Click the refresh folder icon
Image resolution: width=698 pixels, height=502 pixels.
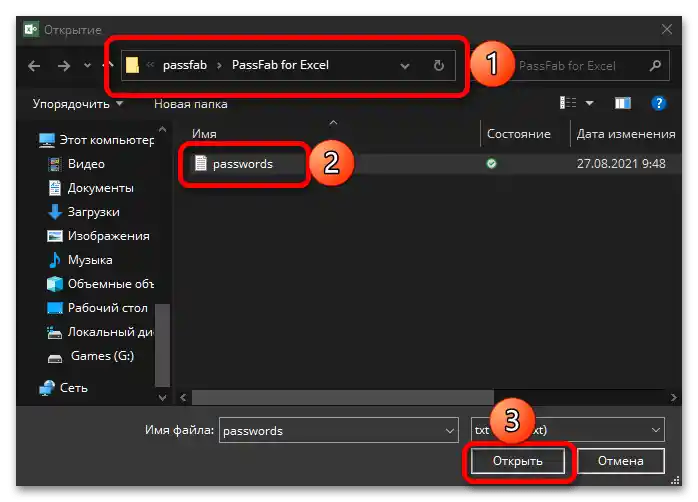pyautogui.click(x=439, y=65)
